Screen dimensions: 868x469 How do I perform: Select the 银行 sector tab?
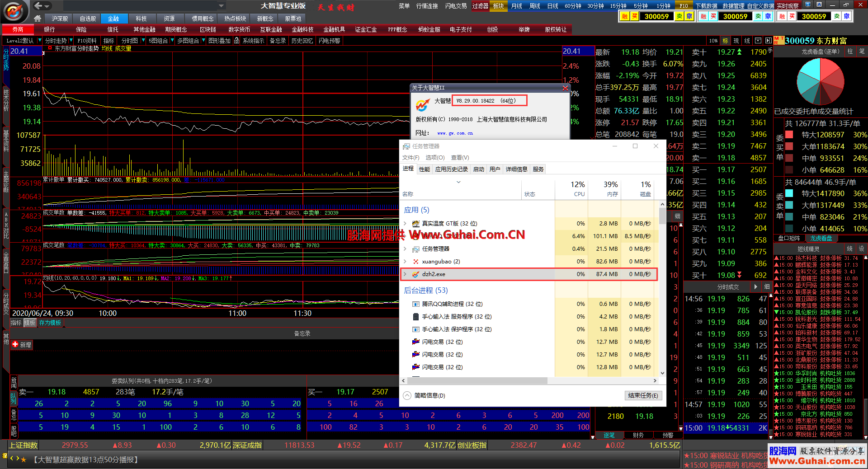[x=49, y=29]
